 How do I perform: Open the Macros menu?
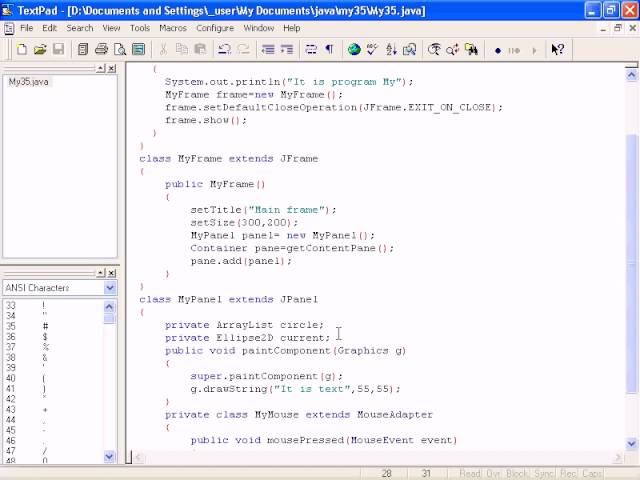click(x=173, y=28)
